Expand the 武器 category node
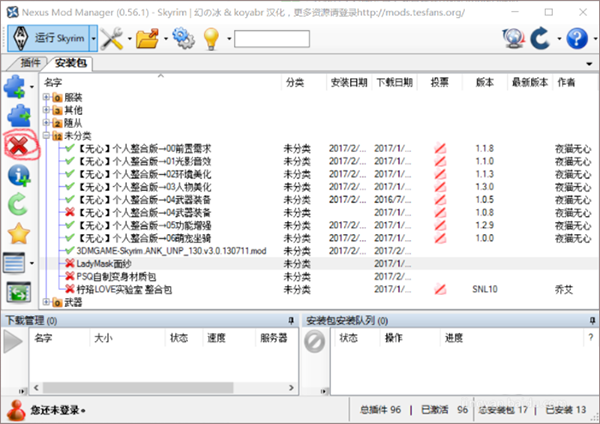The width and height of the screenshot is (600, 424). pos(46,302)
